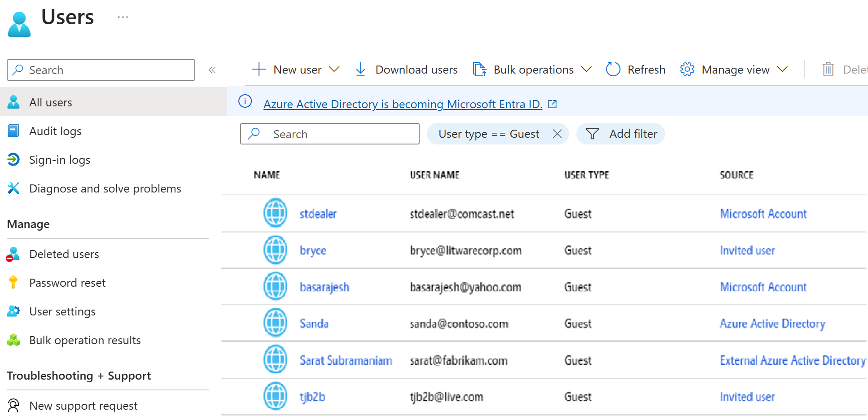Viewport: 868px width, 420px height.
Task: Click basarajesh@yahoo.com user name cell
Action: tap(465, 287)
